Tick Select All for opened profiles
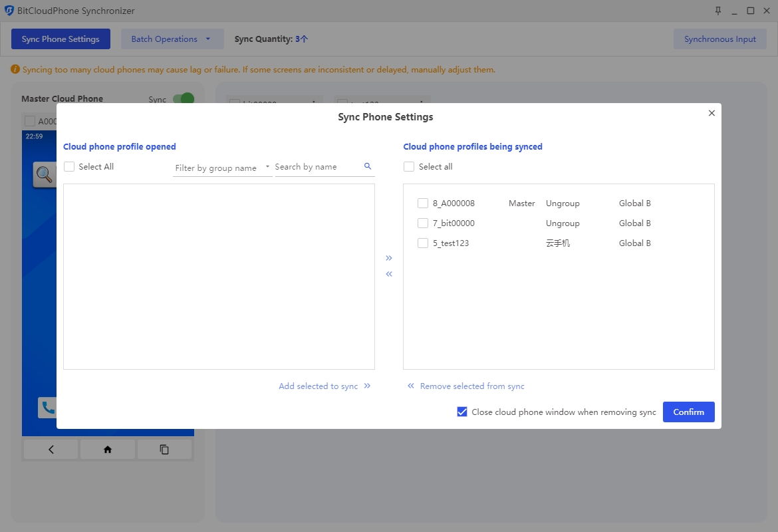This screenshot has height=532, width=778. coord(69,167)
